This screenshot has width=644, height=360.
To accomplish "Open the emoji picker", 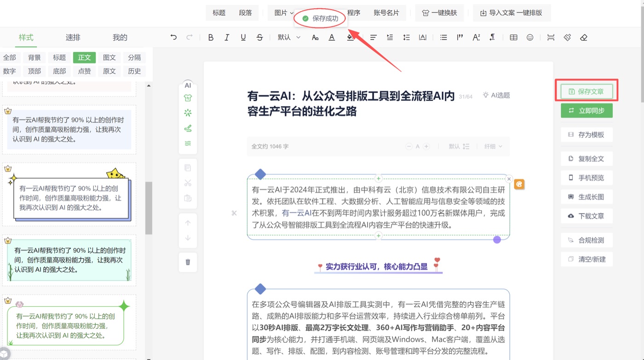I will pyautogui.click(x=530, y=38).
